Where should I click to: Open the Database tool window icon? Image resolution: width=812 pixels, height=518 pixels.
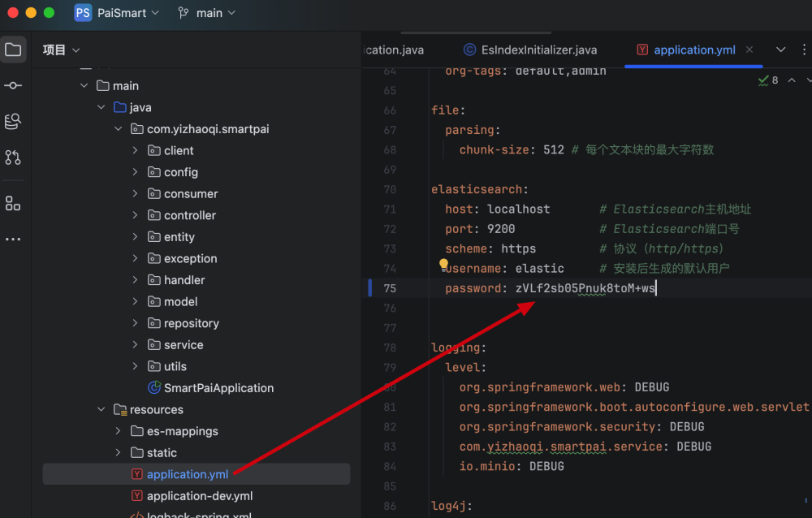pyautogui.click(x=13, y=121)
